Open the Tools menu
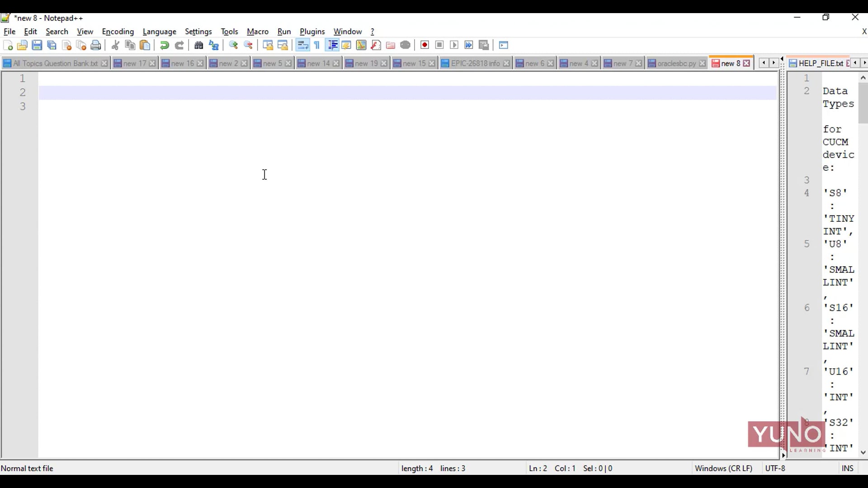868x488 pixels. (x=229, y=32)
